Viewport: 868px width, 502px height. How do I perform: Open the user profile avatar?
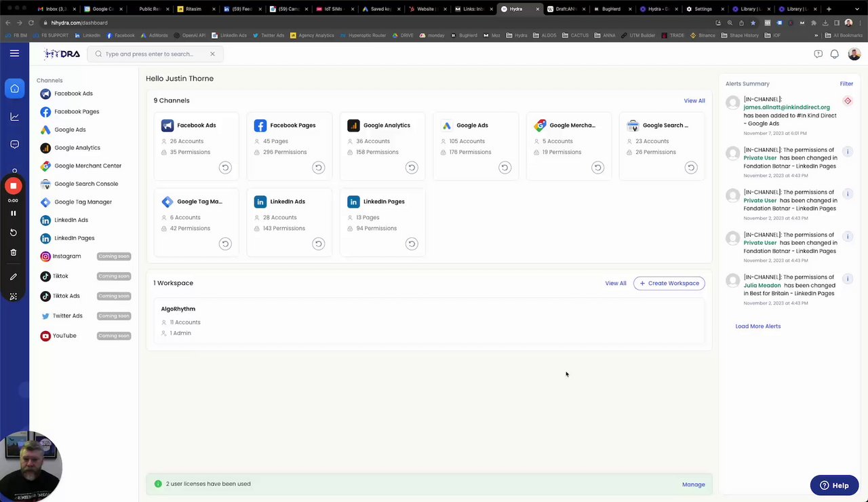click(854, 54)
